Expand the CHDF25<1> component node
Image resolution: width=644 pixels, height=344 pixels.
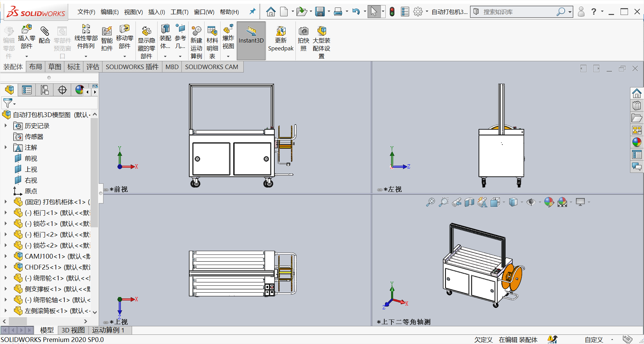[6, 267]
